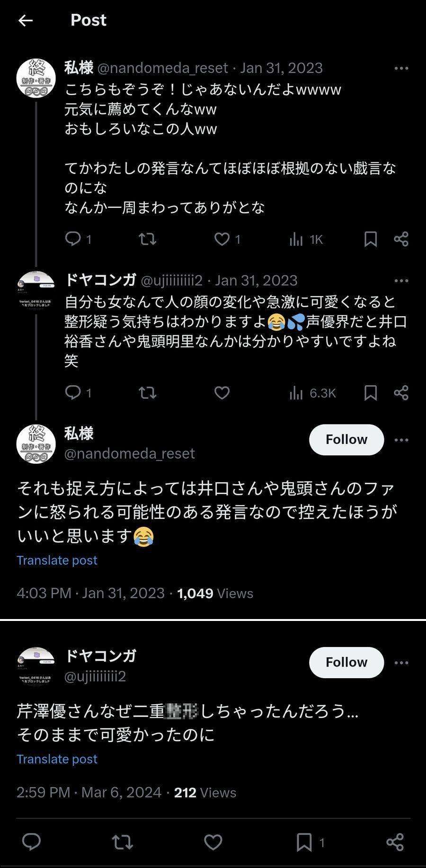This screenshot has height=868, width=426.
Task: Translate the ドヤコンガ post from Mar 6
Action: coord(57,759)
